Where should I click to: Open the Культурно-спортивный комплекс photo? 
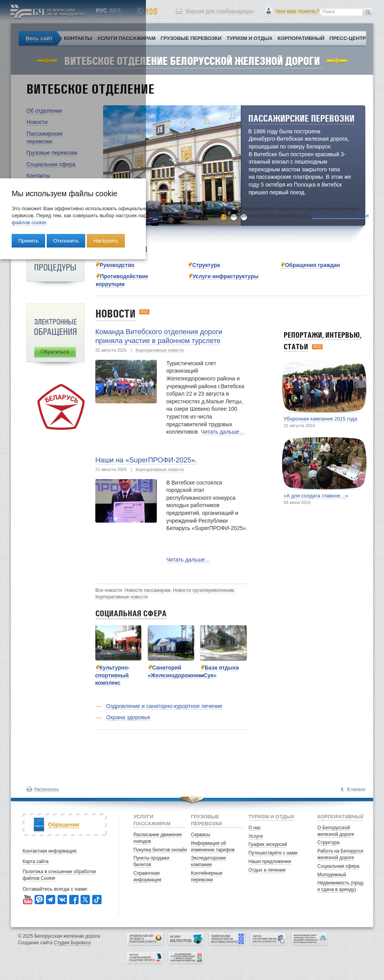[x=118, y=643]
